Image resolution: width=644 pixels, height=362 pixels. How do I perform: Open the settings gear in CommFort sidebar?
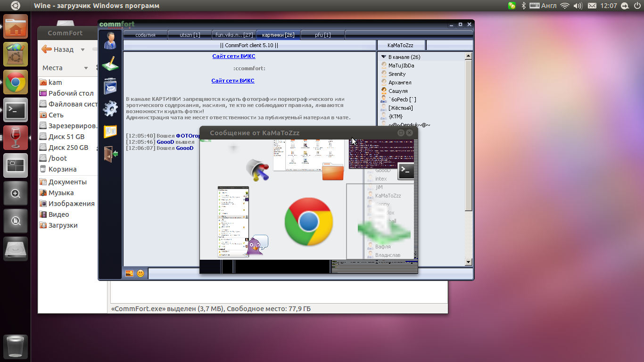[x=110, y=108]
